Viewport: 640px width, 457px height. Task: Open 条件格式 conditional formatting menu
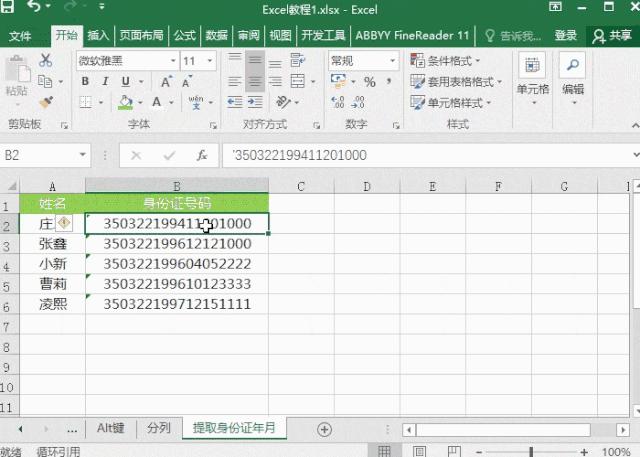point(445,61)
